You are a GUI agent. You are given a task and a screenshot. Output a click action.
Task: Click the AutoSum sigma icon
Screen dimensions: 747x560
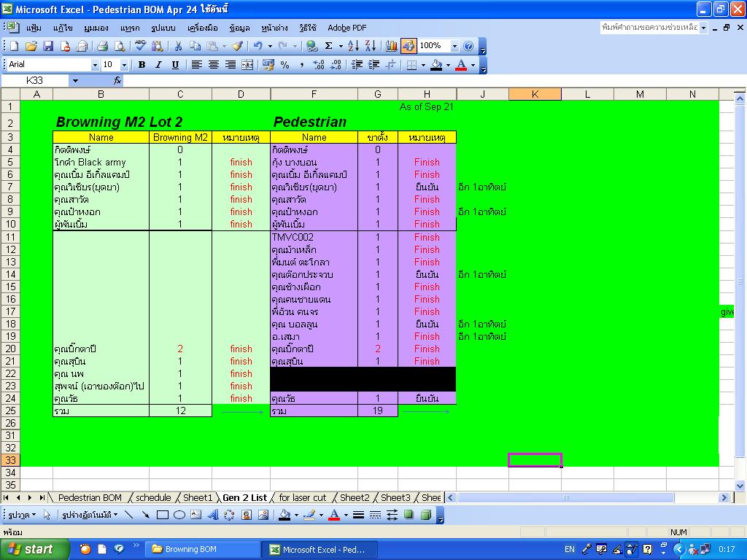point(328,46)
